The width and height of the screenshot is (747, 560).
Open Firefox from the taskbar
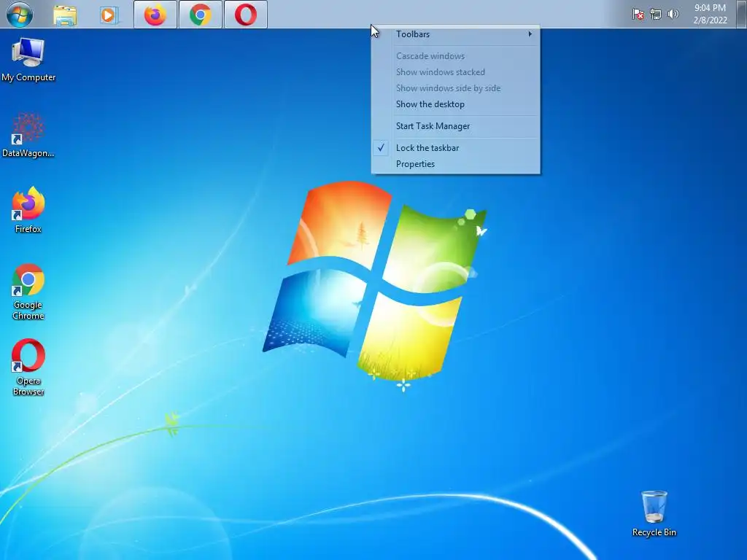point(155,15)
